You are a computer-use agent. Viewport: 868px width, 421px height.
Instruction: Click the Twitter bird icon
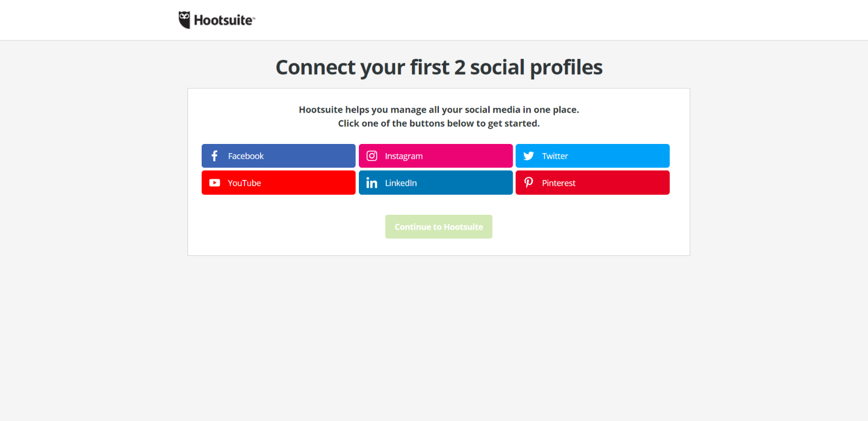pyautogui.click(x=529, y=156)
